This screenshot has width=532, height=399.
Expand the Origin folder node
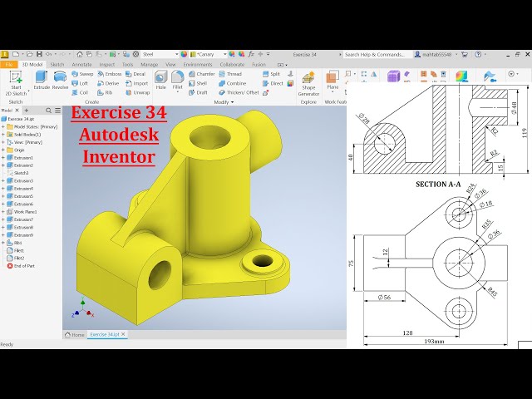3,150
